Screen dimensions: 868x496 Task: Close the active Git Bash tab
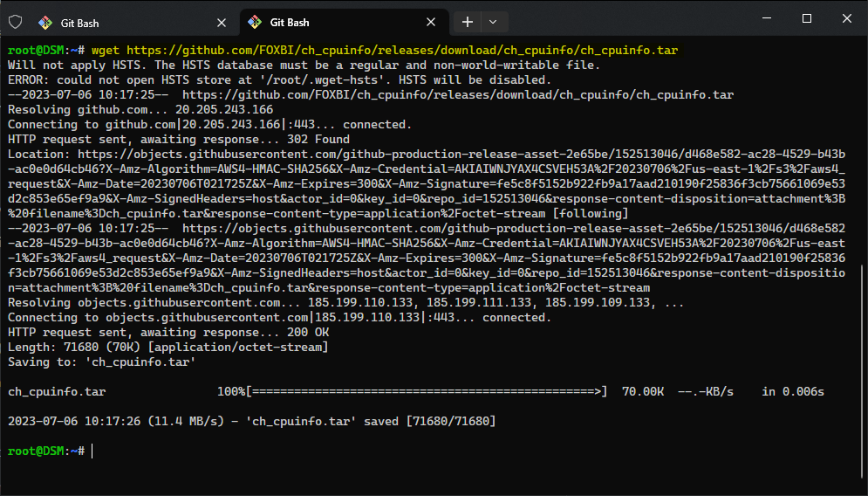[431, 22]
